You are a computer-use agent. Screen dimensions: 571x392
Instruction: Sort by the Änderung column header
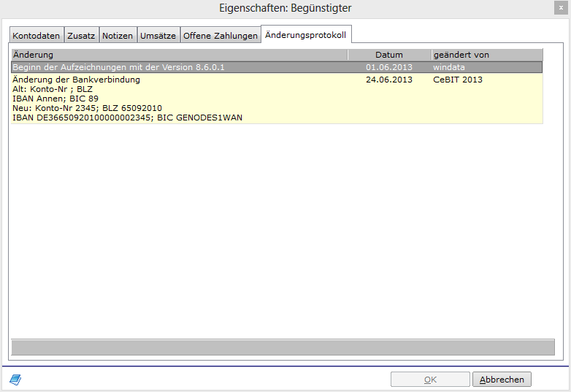point(180,55)
